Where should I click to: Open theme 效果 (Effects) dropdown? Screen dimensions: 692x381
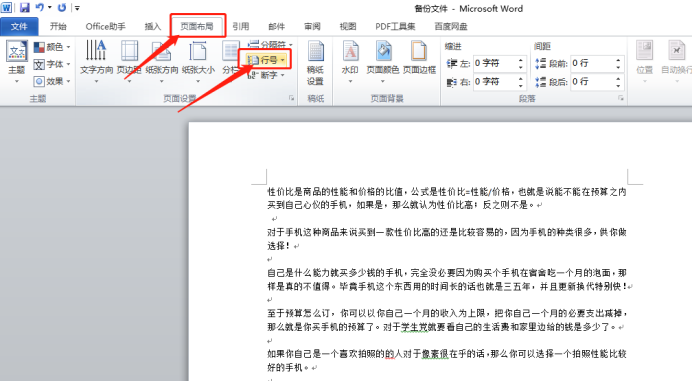(52, 82)
